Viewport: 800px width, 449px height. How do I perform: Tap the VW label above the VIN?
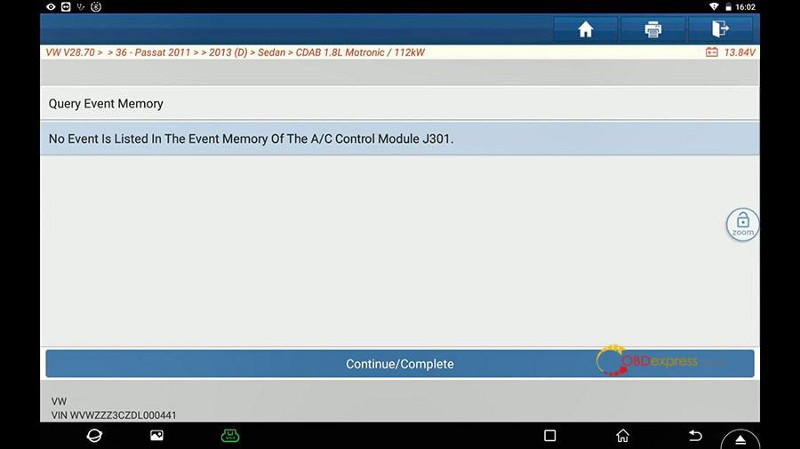[59, 401]
